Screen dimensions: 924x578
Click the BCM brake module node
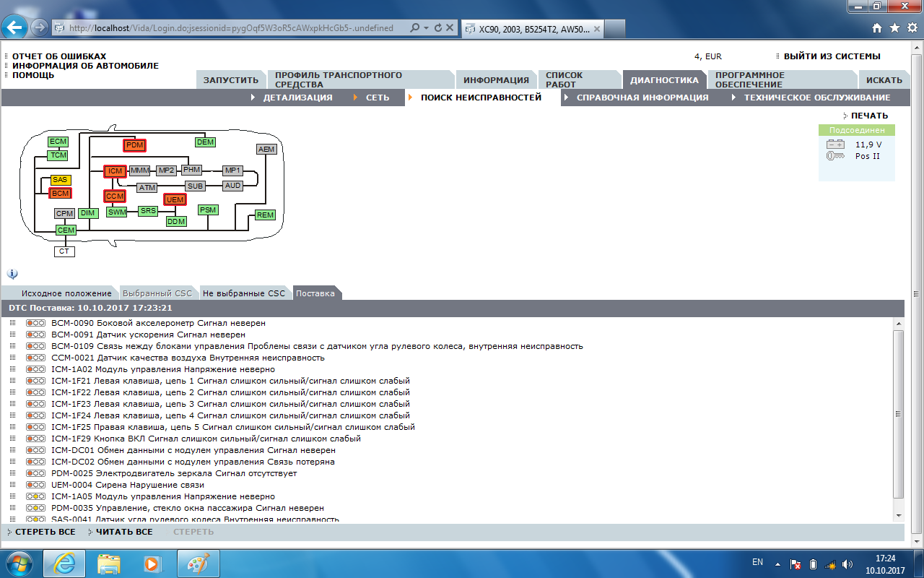(x=60, y=193)
